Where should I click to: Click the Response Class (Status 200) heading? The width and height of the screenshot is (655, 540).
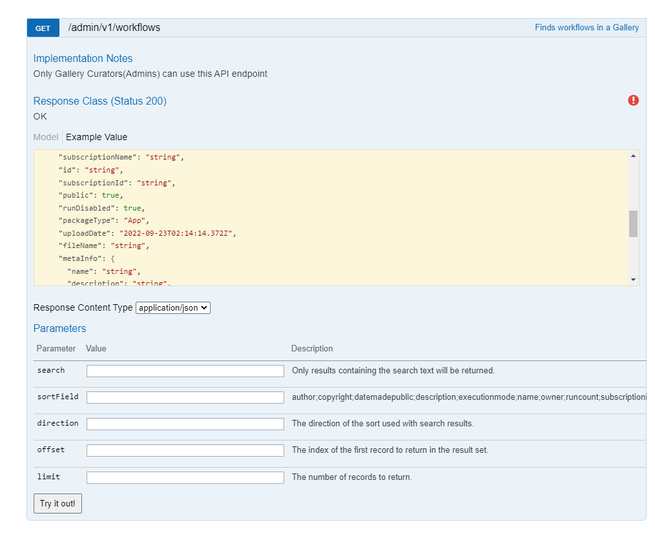pyautogui.click(x=100, y=101)
